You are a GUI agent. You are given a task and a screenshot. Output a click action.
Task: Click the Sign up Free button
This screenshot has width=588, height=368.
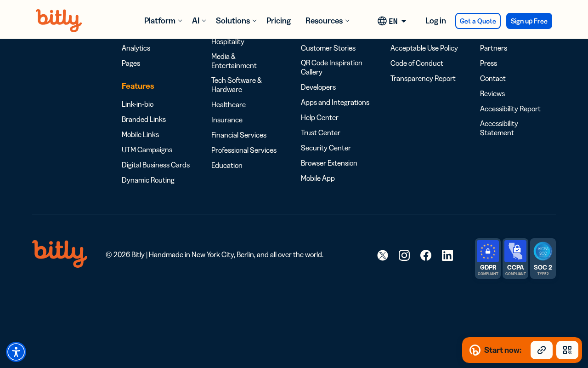point(529,21)
